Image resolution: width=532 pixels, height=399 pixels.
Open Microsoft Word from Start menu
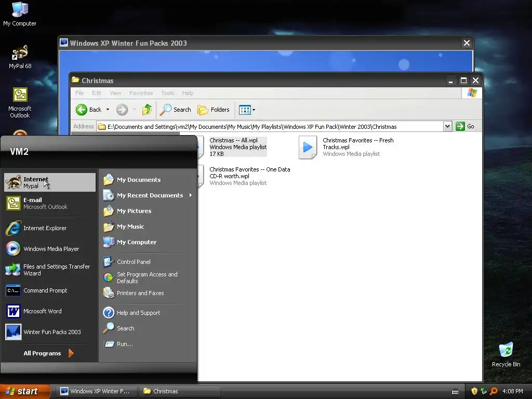pyautogui.click(x=50, y=311)
